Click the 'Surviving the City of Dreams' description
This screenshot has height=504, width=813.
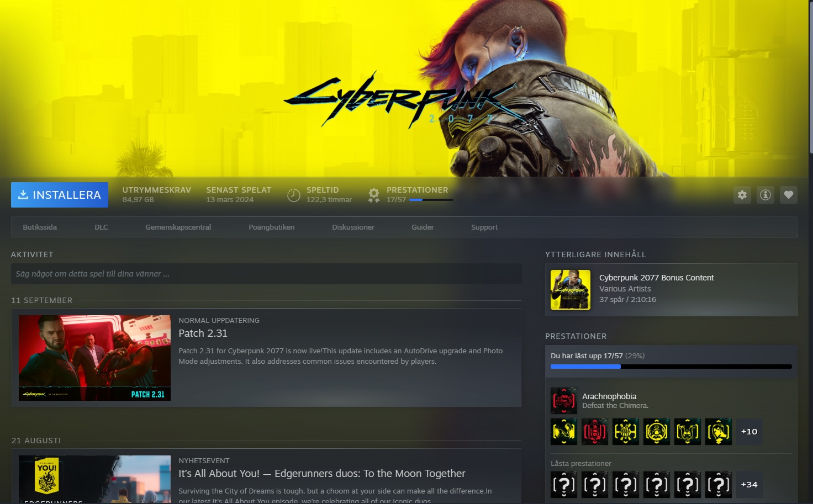coord(335,496)
